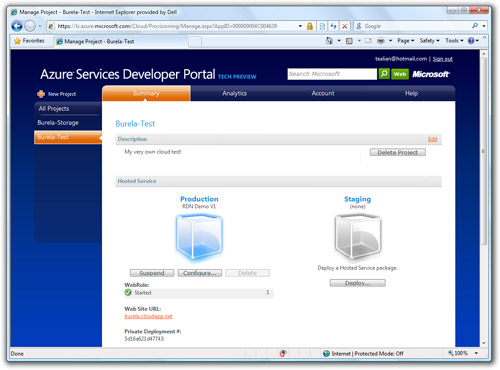Click the Sign out link

(442, 59)
